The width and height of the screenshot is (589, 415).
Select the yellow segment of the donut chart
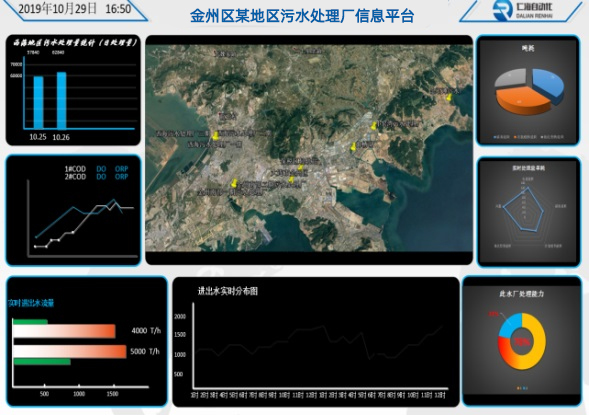(x=533, y=341)
